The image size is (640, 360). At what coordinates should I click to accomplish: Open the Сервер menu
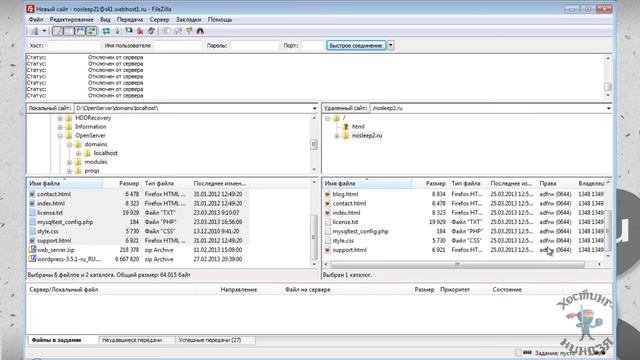pyautogui.click(x=159, y=20)
